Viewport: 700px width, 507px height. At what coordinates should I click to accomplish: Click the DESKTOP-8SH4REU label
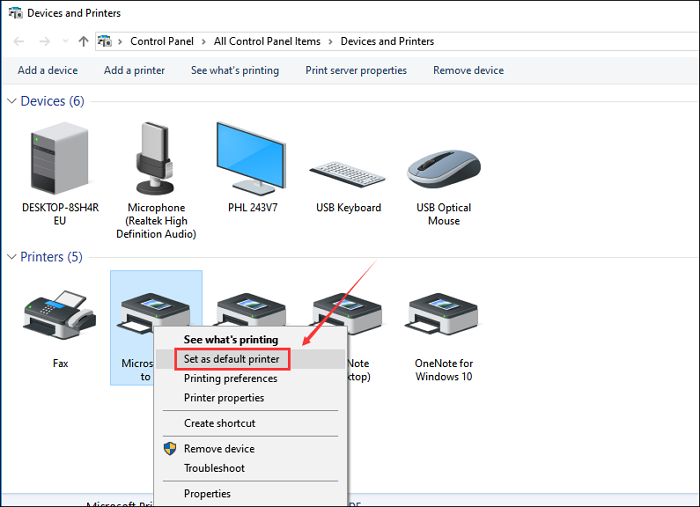coord(60,214)
